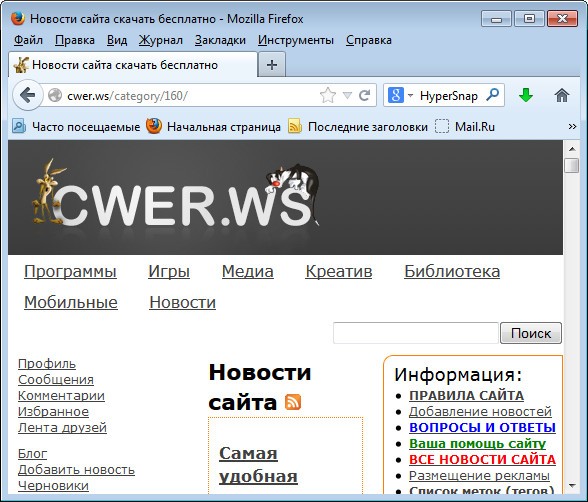Open Часто посещаемые bookmark folder
588x502 pixels.
pyautogui.click(x=76, y=126)
